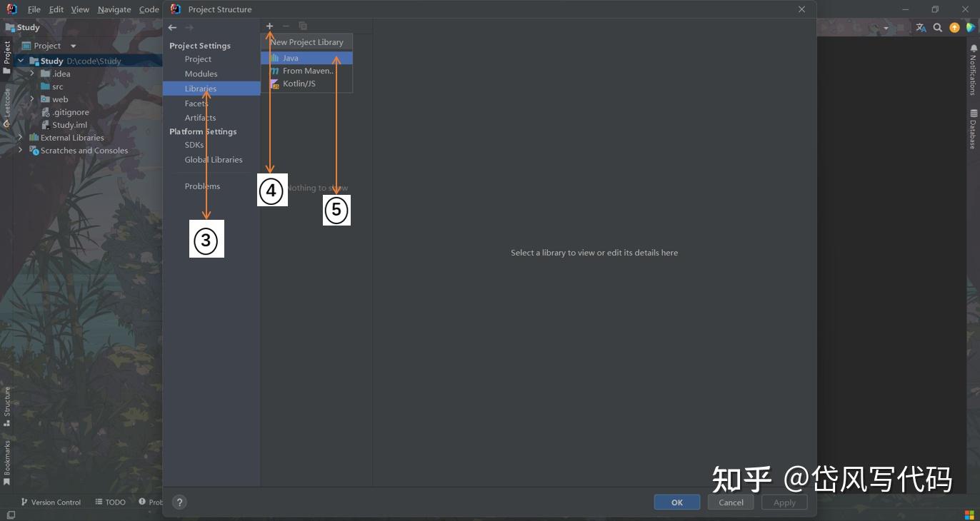Open the Navigate menu
980x521 pixels.
tap(114, 9)
